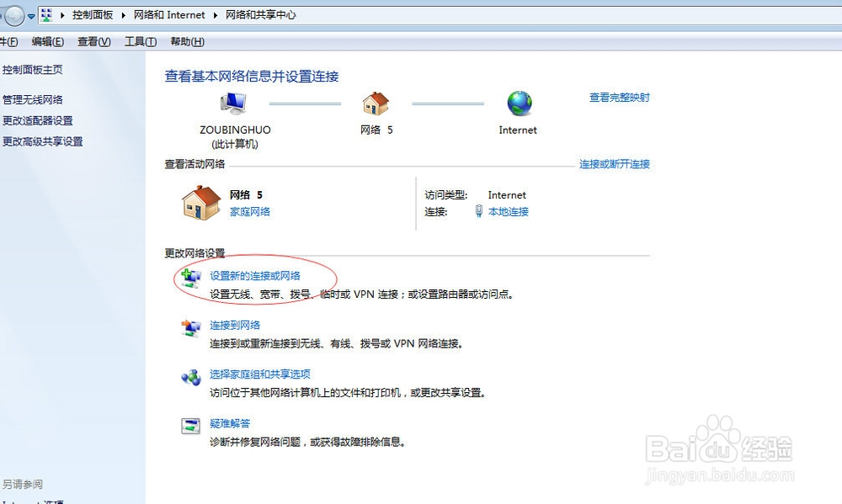This screenshot has height=504, width=842.
Task: Expand the arrow before 控制面板 breadcrumb
Action: [x=62, y=15]
